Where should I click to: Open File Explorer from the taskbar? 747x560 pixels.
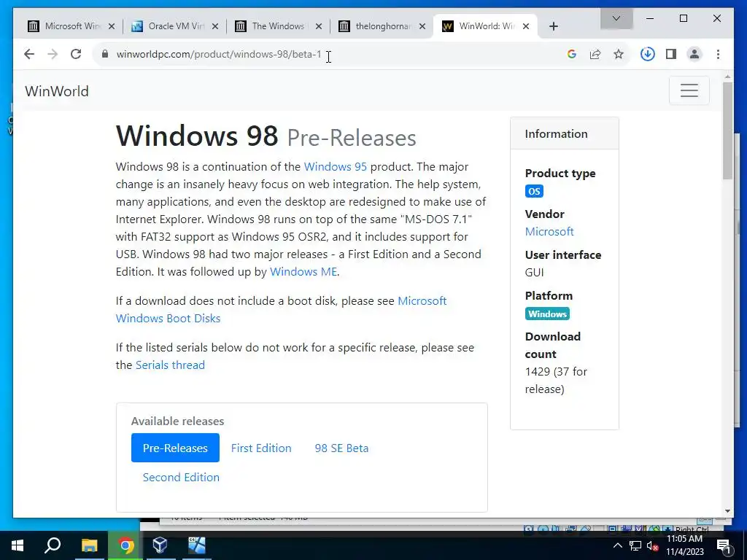pyautogui.click(x=89, y=545)
